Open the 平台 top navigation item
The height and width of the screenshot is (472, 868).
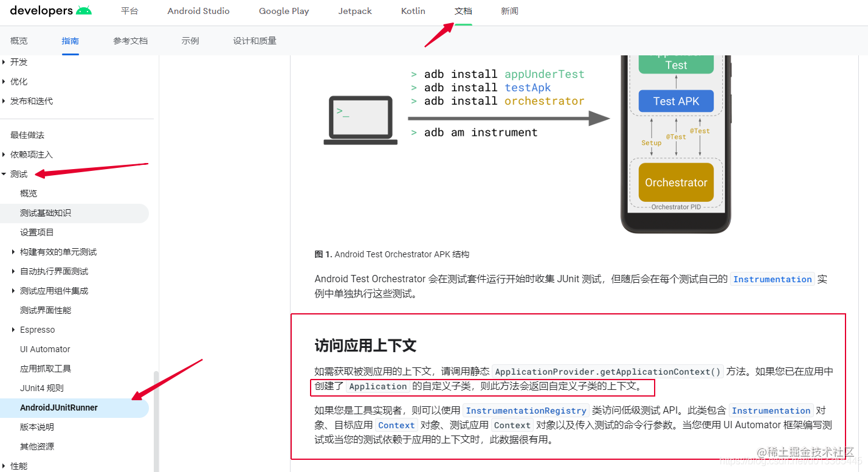point(129,11)
